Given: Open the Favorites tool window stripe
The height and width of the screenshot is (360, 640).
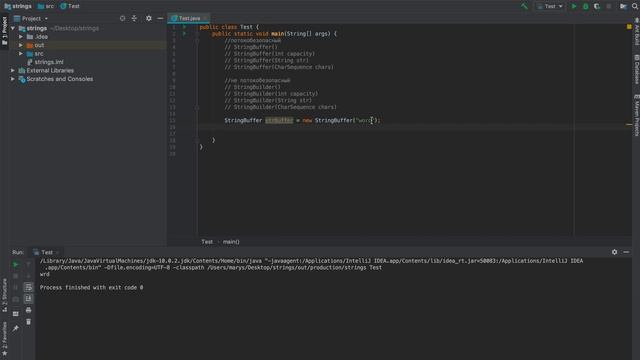Looking at the screenshot, I should (4, 338).
